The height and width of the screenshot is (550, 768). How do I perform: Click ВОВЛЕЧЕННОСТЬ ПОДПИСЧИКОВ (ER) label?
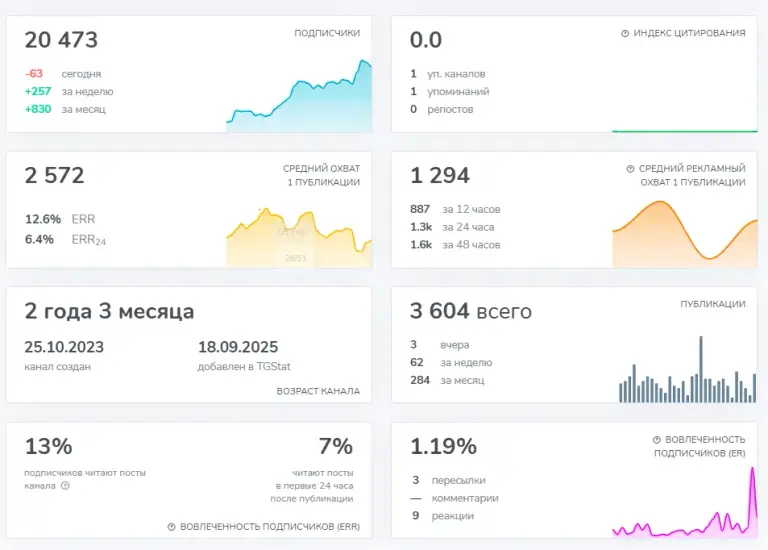tap(700, 446)
